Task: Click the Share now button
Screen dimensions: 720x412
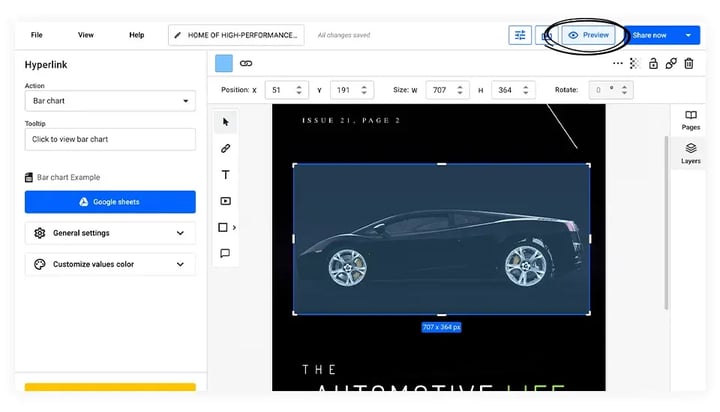Action: pyautogui.click(x=650, y=35)
